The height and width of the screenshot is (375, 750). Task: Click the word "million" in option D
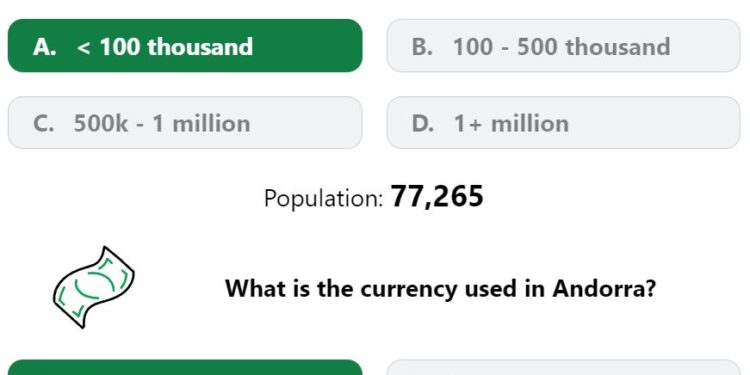coord(530,124)
